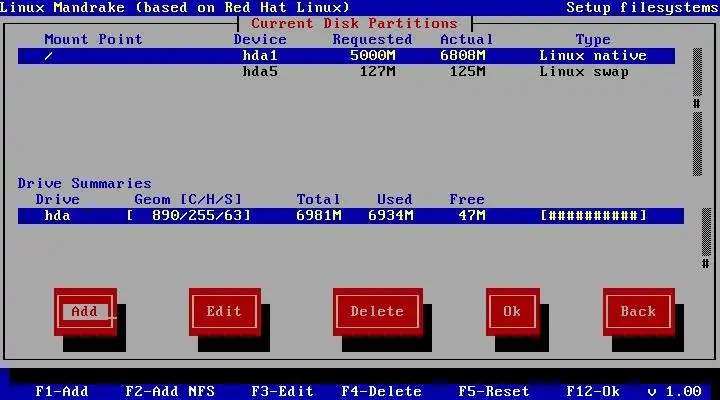Select the hda1 root partition row
The image size is (720, 400).
(346, 56)
